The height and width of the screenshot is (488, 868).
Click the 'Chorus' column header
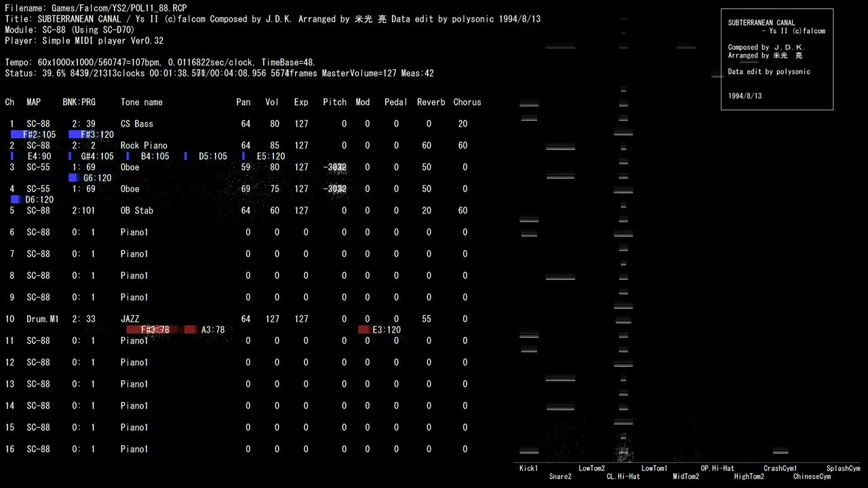[x=467, y=102]
